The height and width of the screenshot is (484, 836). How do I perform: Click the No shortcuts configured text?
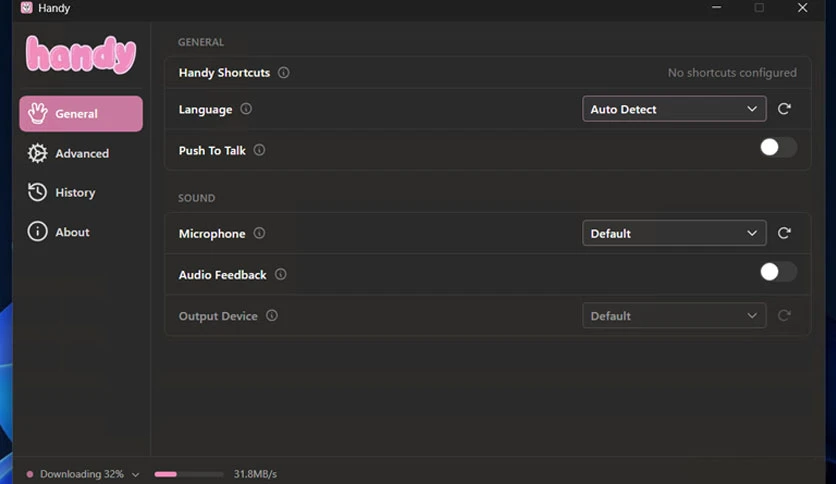[x=732, y=72]
